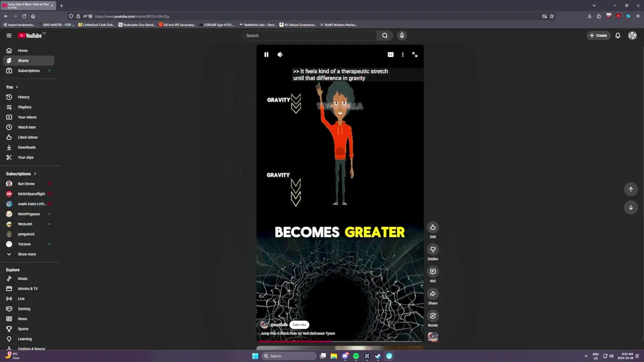Open the comments panel showing 992
The width and height of the screenshot is (644, 362).
pyautogui.click(x=433, y=271)
